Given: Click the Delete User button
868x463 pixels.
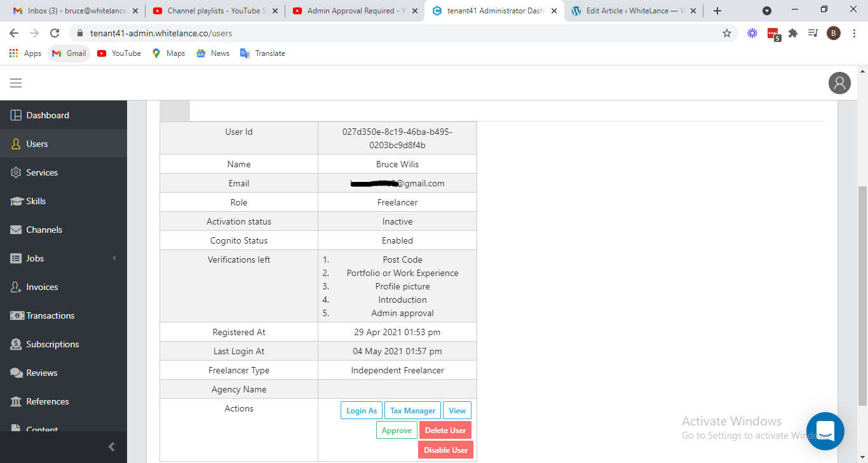Looking at the screenshot, I should click(445, 431).
